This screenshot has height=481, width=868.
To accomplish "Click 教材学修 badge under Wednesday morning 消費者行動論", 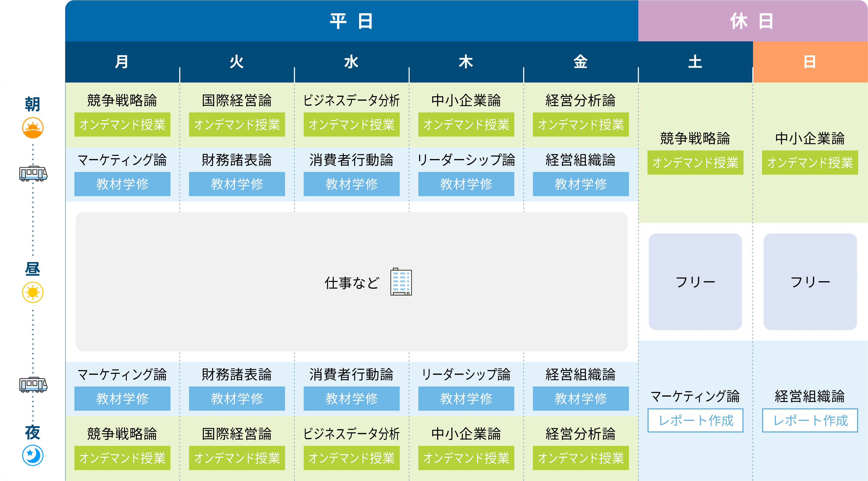I will tap(352, 184).
